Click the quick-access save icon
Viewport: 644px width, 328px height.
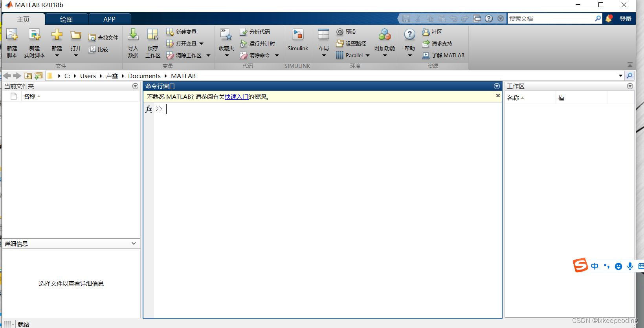click(406, 18)
